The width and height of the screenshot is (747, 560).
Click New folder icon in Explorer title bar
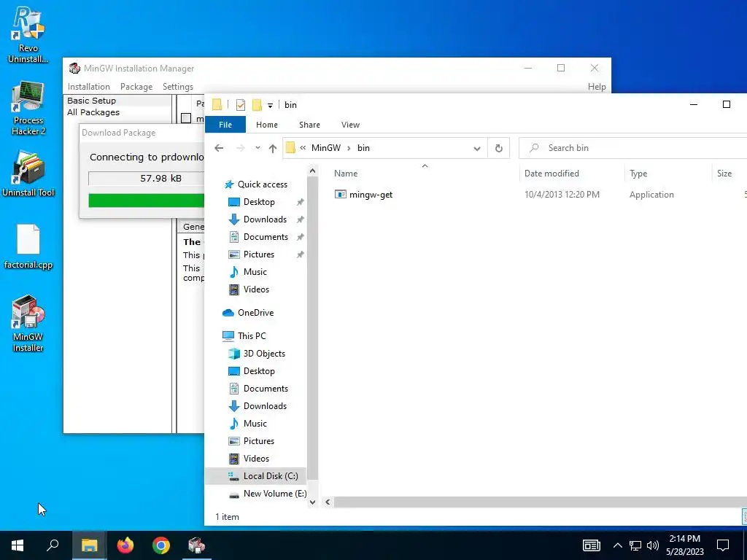pos(258,105)
